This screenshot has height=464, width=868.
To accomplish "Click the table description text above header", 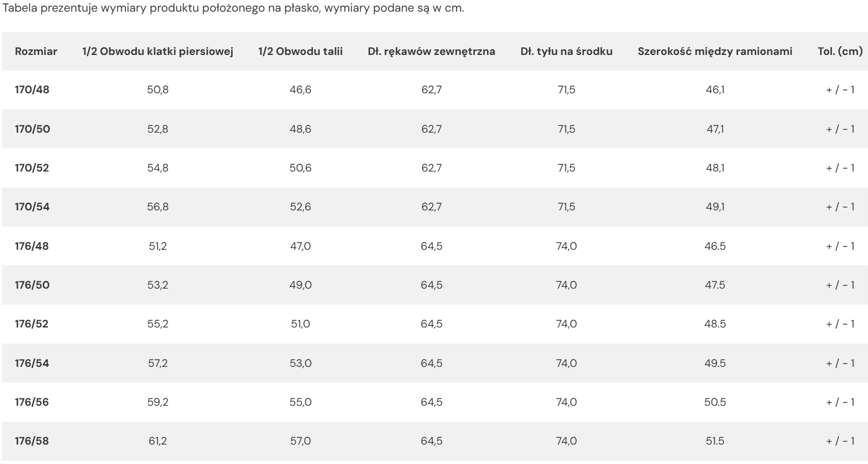I will pos(233,9).
